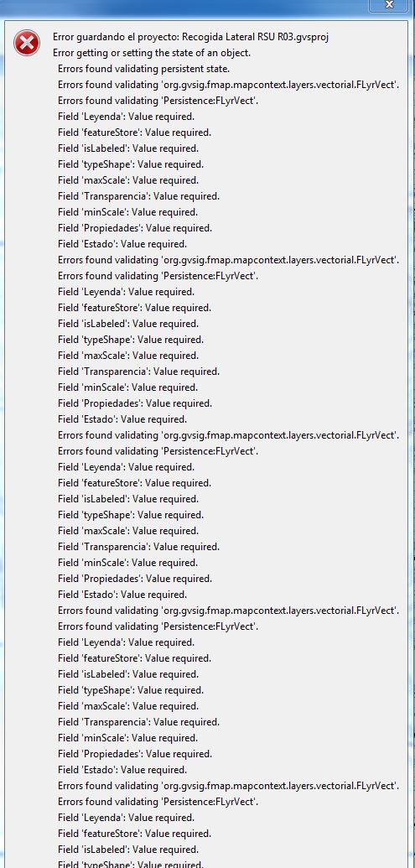Select the first Field 'isLabeled' error line

pyautogui.click(x=127, y=149)
